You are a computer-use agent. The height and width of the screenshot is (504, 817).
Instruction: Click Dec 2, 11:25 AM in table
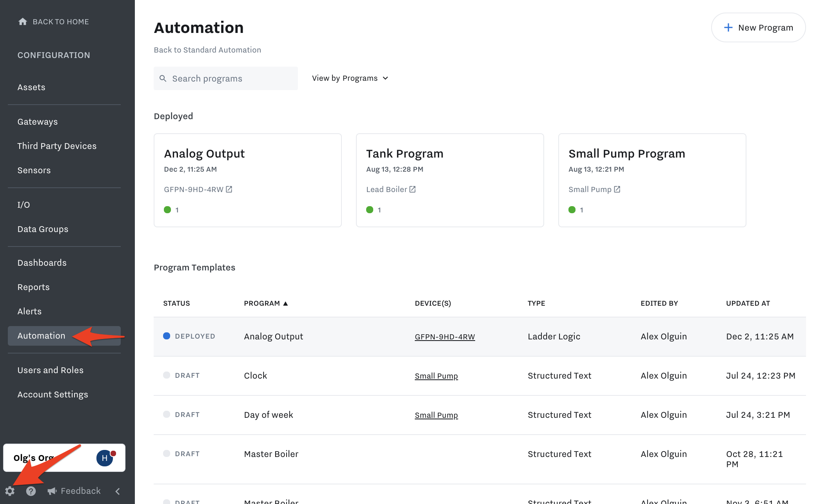[760, 336]
